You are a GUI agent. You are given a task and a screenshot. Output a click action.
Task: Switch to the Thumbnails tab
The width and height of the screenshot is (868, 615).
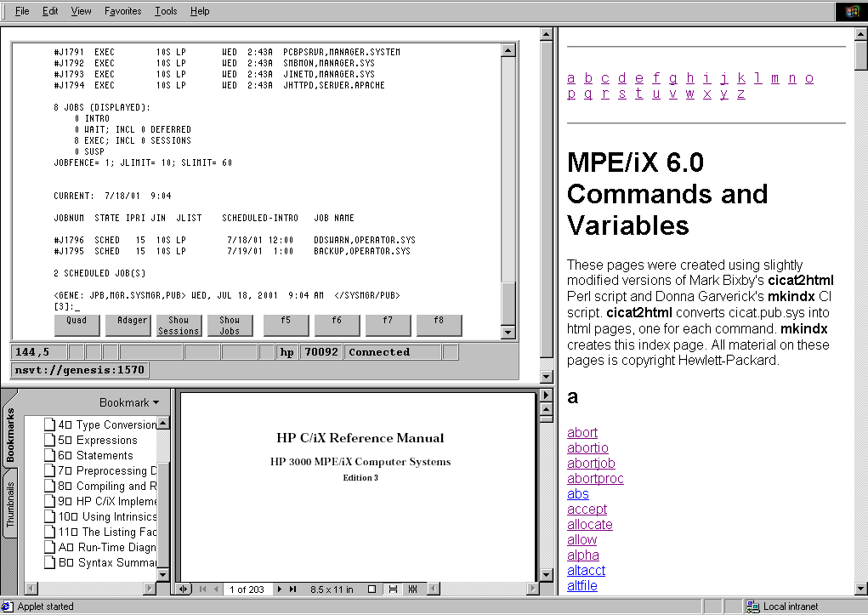10,504
